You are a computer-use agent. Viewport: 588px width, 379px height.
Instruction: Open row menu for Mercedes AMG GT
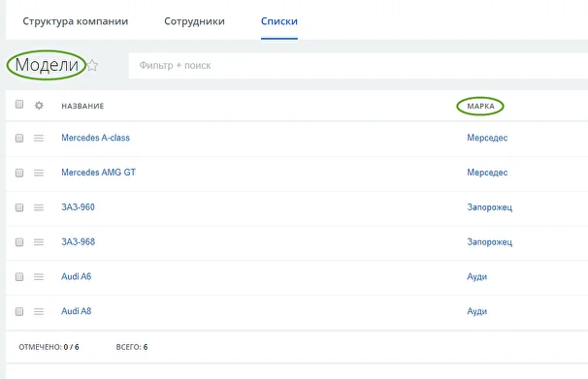(x=39, y=173)
